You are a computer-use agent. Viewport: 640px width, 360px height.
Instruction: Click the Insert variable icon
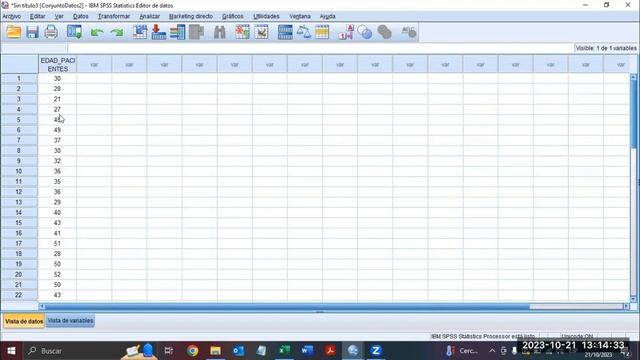[261, 32]
